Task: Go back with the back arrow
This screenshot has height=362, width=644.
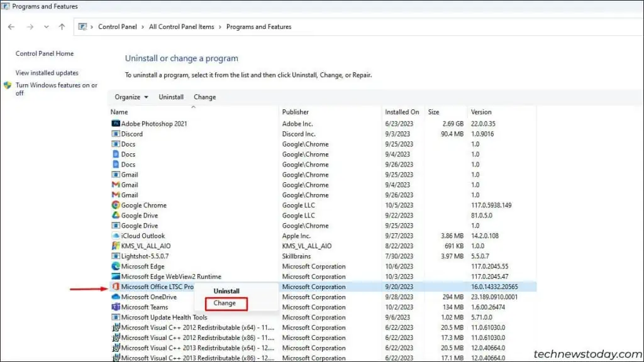Action: (11, 26)
